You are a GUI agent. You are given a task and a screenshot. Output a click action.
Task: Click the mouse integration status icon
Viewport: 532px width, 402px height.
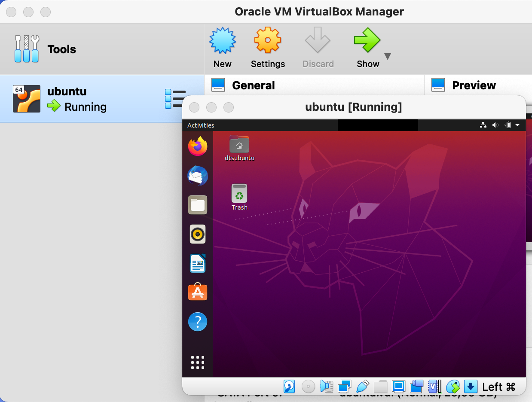coord(453,387)
